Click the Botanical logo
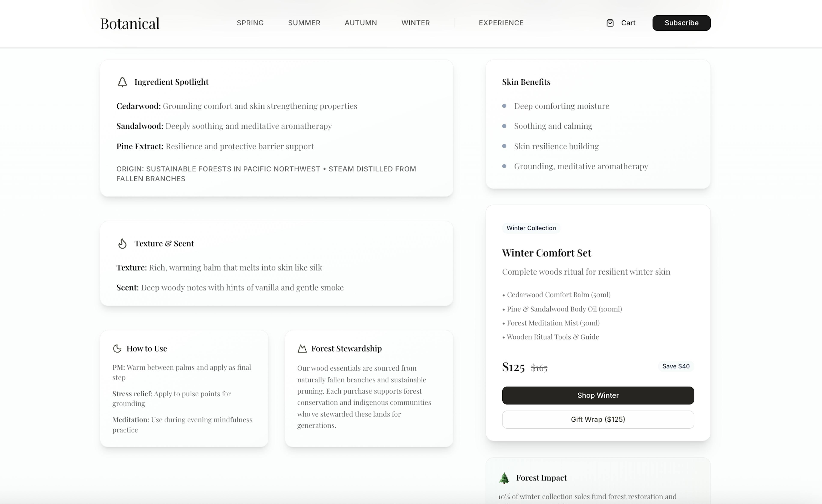The height and width of the screenshot is (504, 822). point(130,23)
